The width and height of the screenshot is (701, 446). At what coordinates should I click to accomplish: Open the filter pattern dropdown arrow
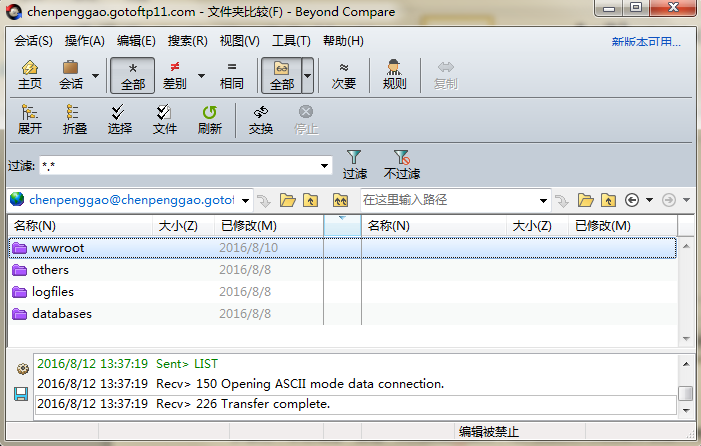pyautogui.click(x=325, y=166)
